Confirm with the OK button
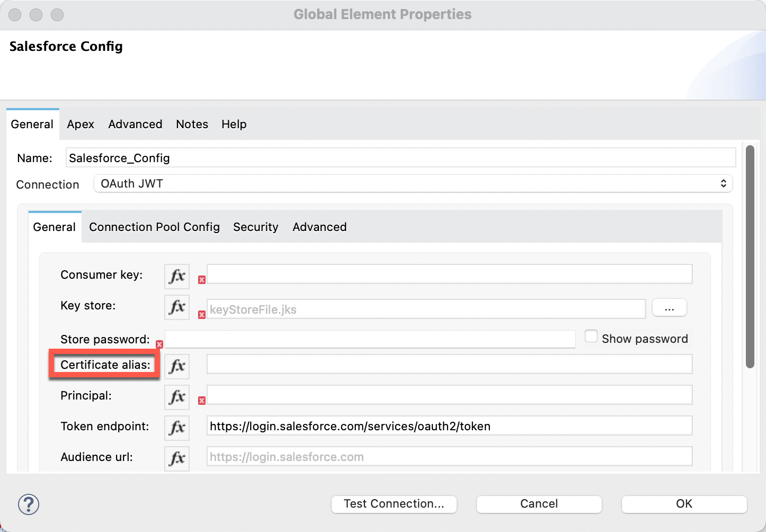 coord(684,504)
